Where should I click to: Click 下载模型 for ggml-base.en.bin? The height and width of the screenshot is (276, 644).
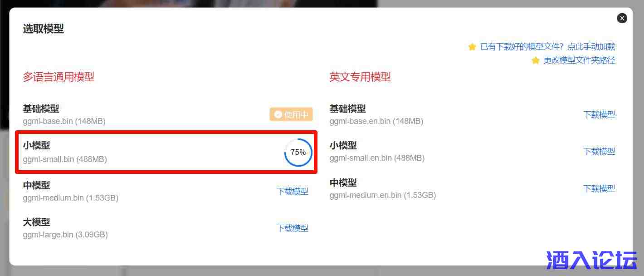[599, 115]
